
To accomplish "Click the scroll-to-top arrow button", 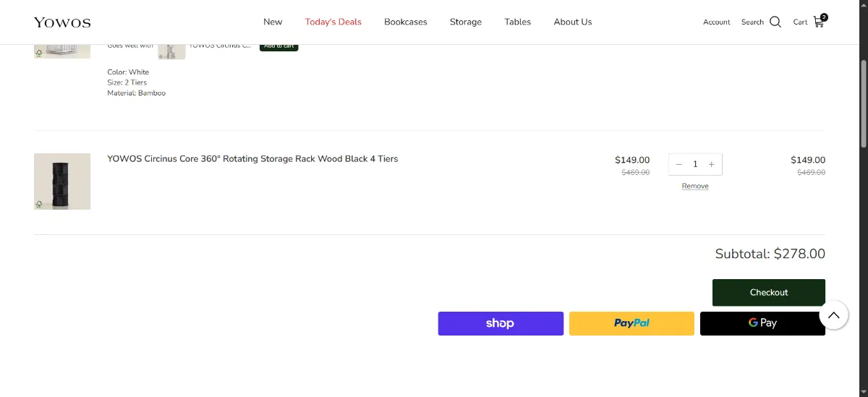I will pos(833,315).
